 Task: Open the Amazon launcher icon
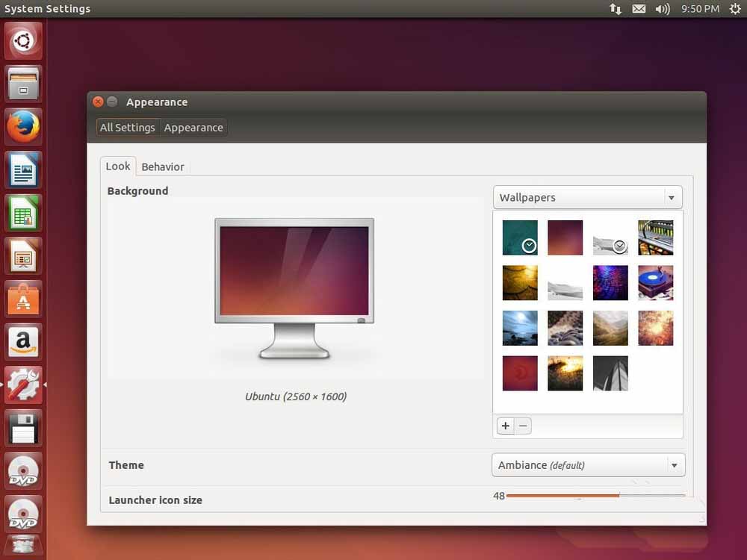(23, 342)
